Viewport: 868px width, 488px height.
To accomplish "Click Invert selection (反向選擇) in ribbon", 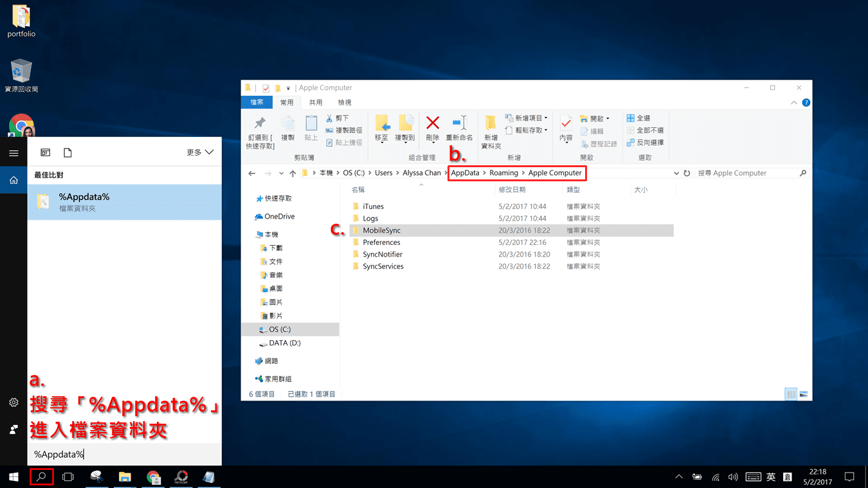I will click(645, 143).
